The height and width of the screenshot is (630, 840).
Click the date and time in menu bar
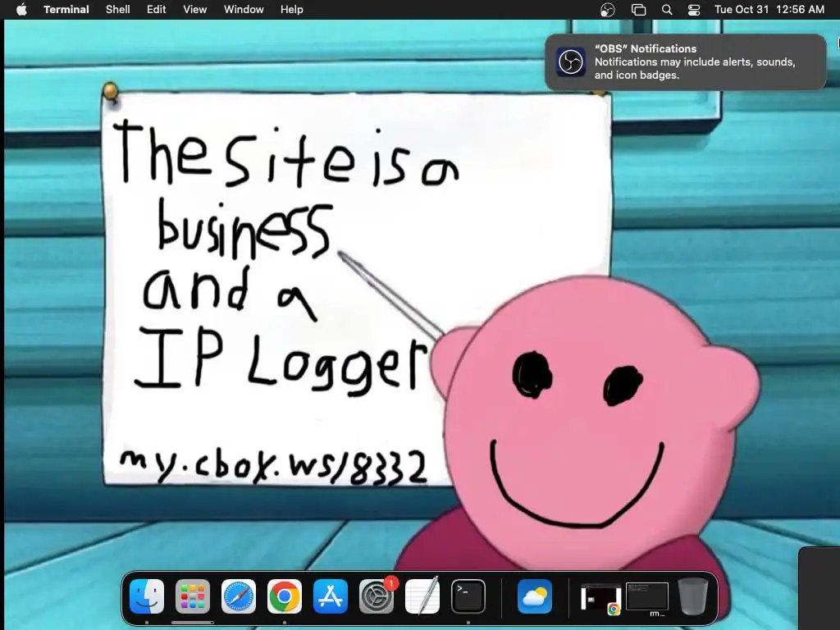coord(769,10)
